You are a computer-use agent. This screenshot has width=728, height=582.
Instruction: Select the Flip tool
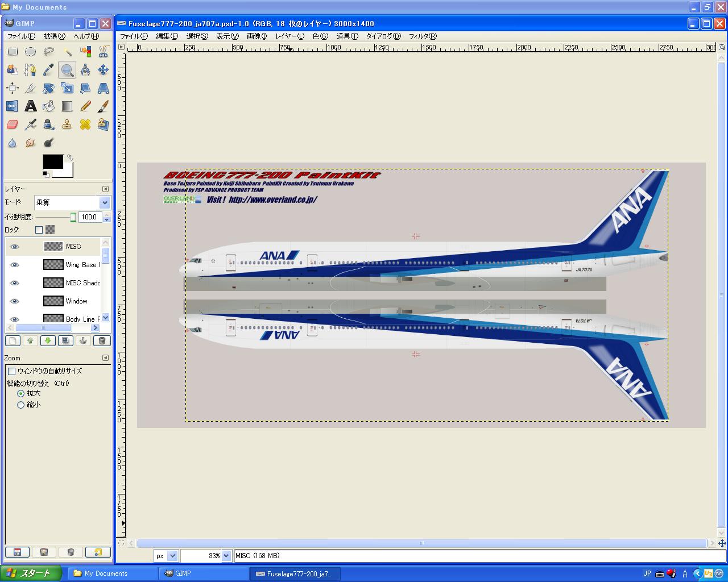[13, 106]
